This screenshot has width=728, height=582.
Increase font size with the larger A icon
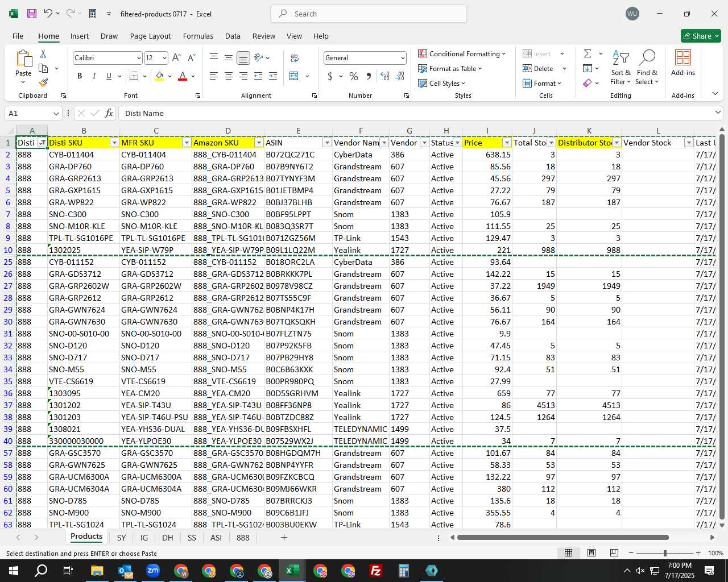(x=176, y=58)
